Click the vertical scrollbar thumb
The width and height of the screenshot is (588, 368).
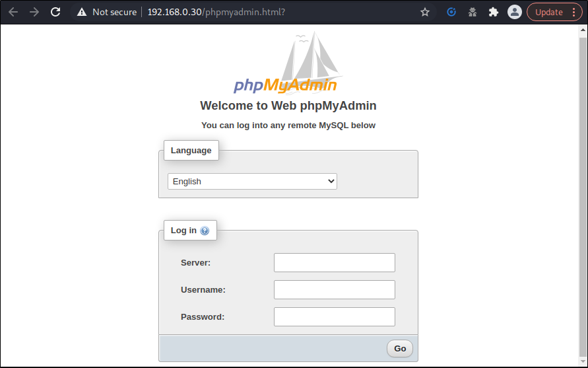[583, 196]
